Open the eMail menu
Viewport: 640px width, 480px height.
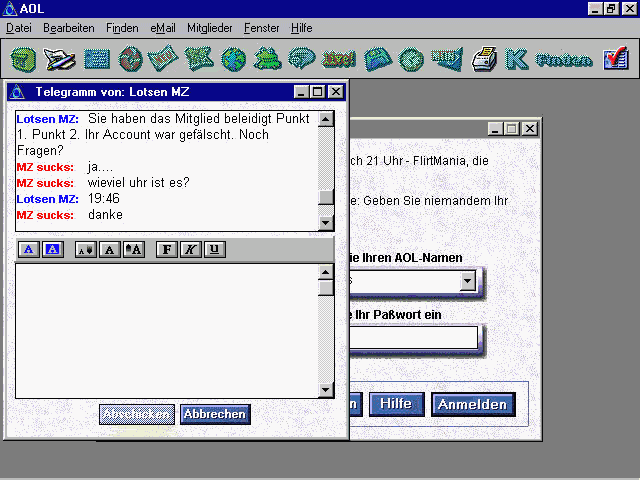click(x=163, y=28)
